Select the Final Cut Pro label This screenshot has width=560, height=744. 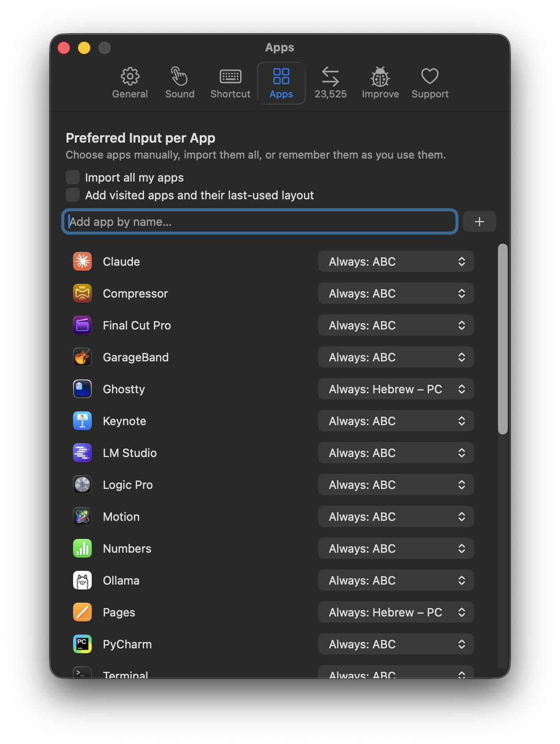(137, 325)
